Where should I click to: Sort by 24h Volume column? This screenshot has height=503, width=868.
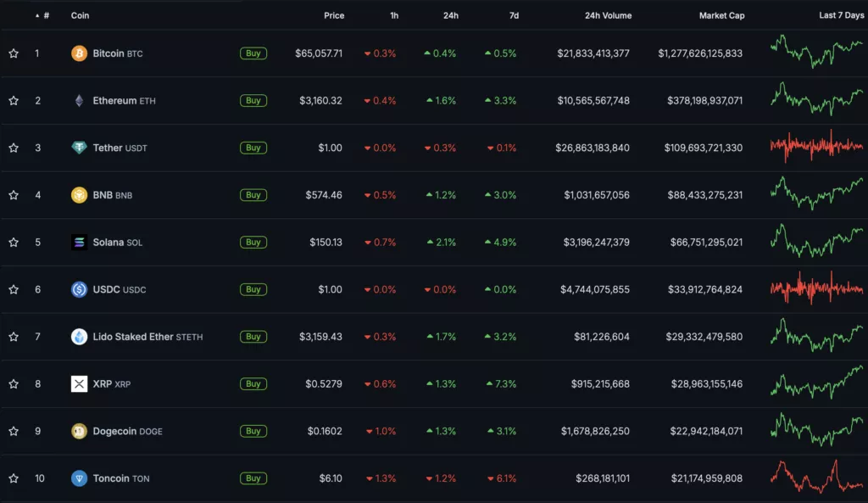608,15
